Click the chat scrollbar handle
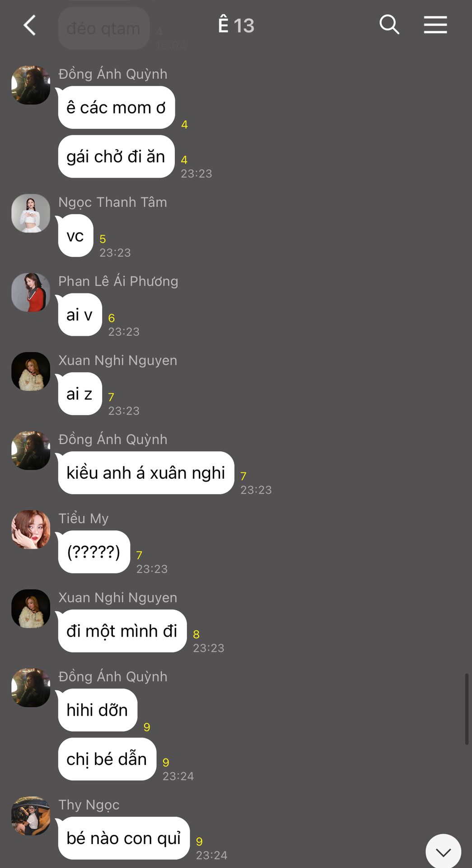This screenshot has height=868, width=472. (467, 709)
